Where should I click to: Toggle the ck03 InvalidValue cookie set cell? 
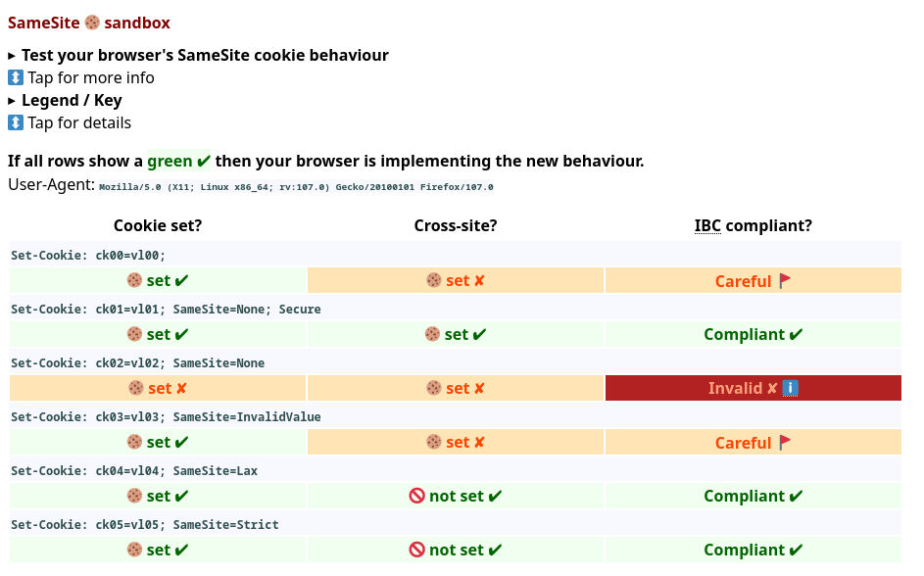click(x=157, y=442)
